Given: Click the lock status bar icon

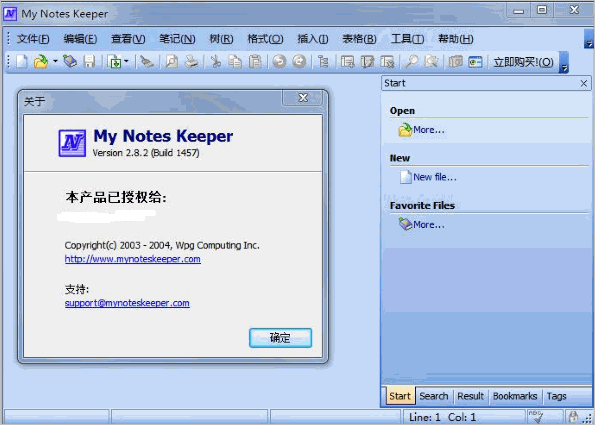Looking at the screenshot, I should click(573, 417).
